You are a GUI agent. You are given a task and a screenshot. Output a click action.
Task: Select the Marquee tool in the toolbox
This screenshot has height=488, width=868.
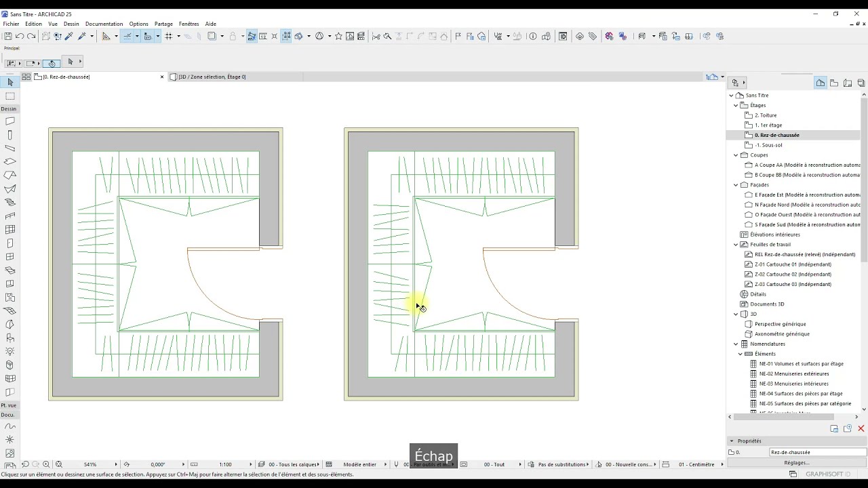point(10,96)
